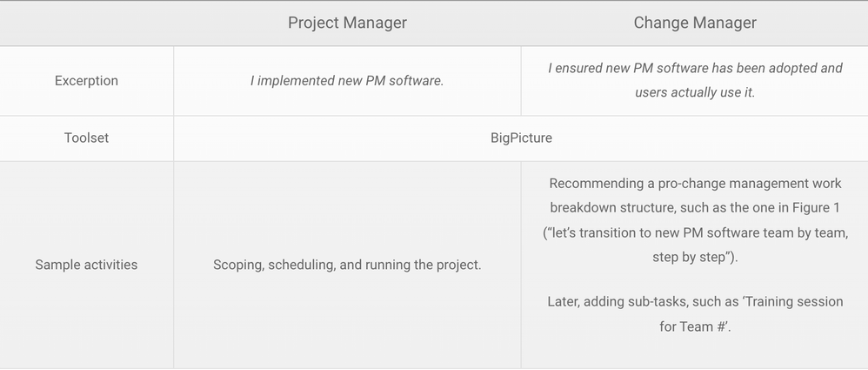This screenshot has height=370, width=868.
Task: Select the Toolset row label
Action: (x=86, y=138)
